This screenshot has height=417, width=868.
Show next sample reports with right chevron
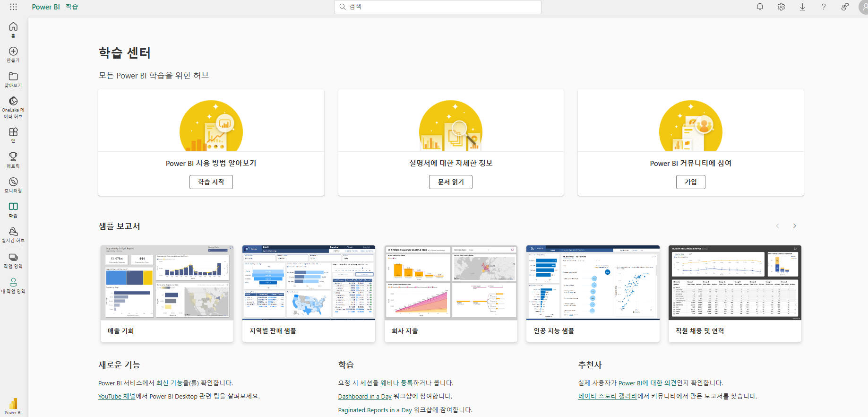795,226
